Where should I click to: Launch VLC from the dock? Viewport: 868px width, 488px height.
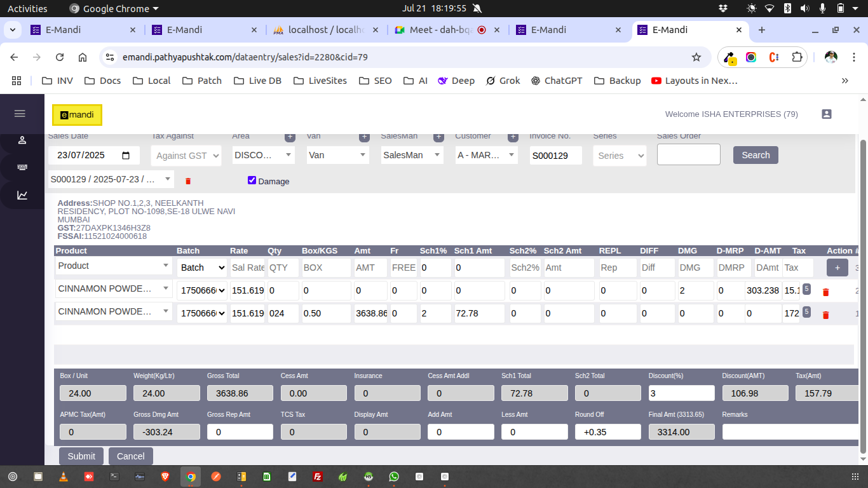click(x=63, y=477)
